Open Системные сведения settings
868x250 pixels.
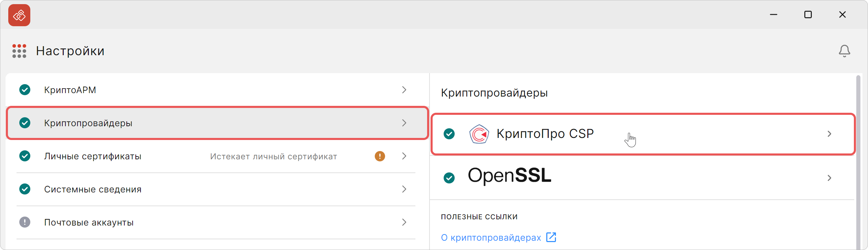tap(93, 189)
